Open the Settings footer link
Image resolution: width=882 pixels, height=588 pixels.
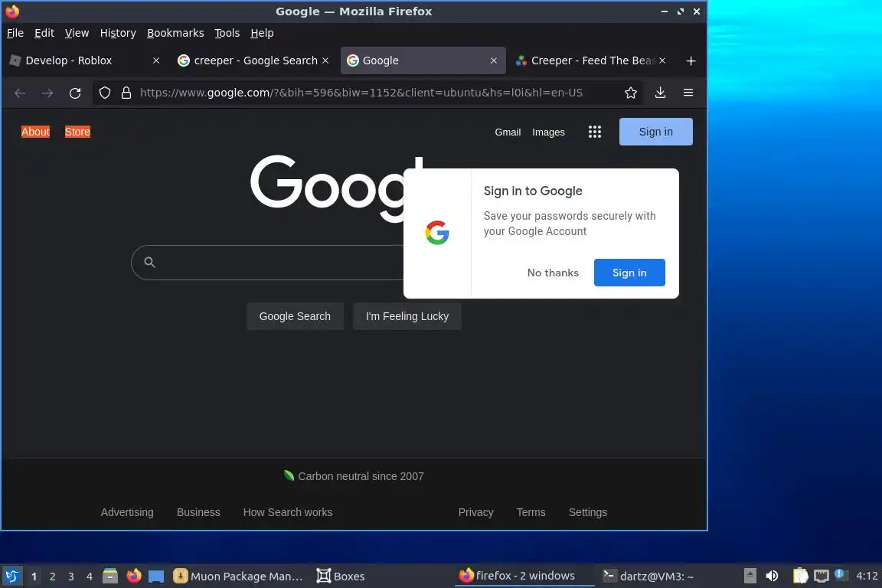click(588, 512)
